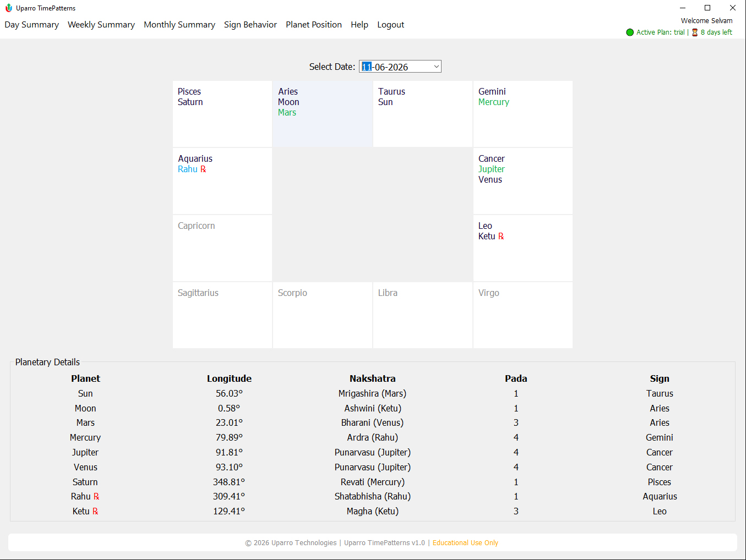Open the Sign Behavior menu
Screen dimensions: 746x560
coord(251,25)
